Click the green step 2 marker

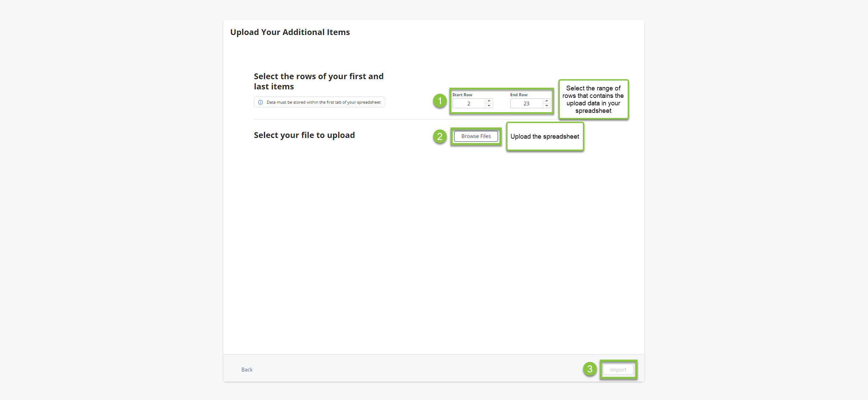(x=440, y=137)
